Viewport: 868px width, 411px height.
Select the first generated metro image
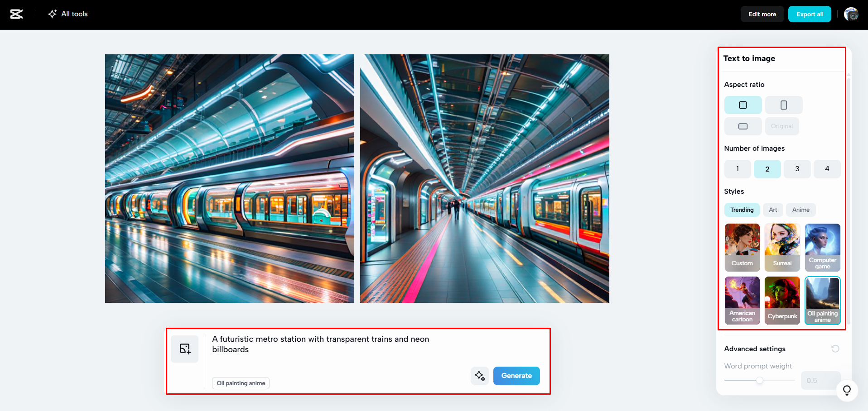point(230,179)
